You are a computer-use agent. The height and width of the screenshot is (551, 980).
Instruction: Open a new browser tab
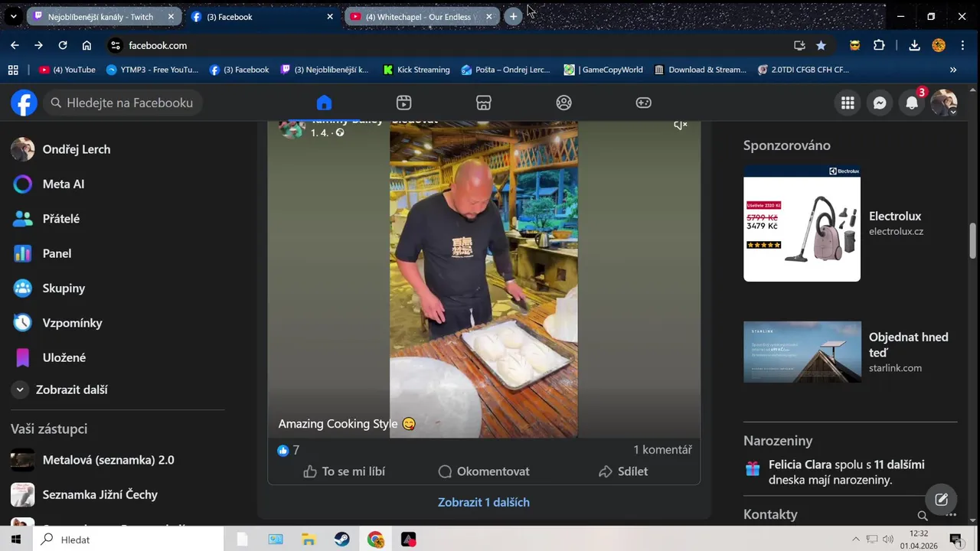tap(513, 16)
